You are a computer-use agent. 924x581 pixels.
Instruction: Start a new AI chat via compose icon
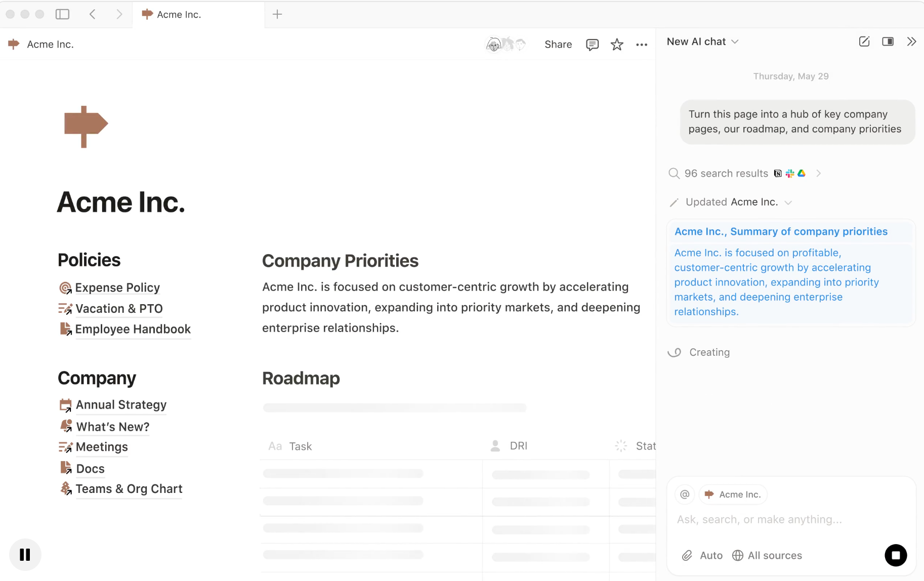point(864,41)
